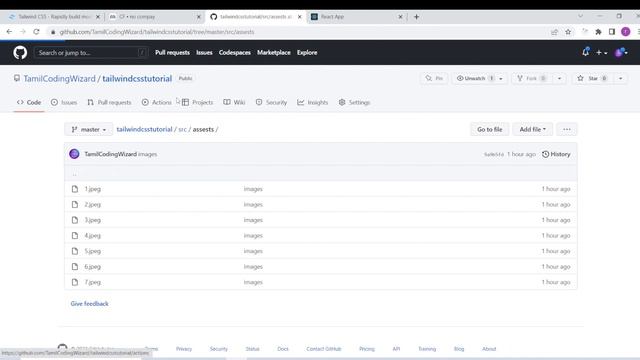The image size is (640, 360).
Task: Open the 2.jpeg file
Action: [93, 204]
